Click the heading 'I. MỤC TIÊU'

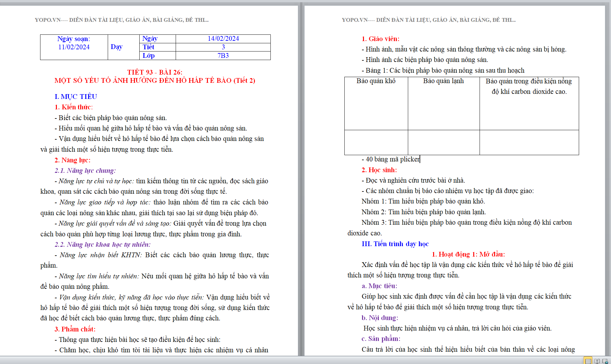[76, 96]
